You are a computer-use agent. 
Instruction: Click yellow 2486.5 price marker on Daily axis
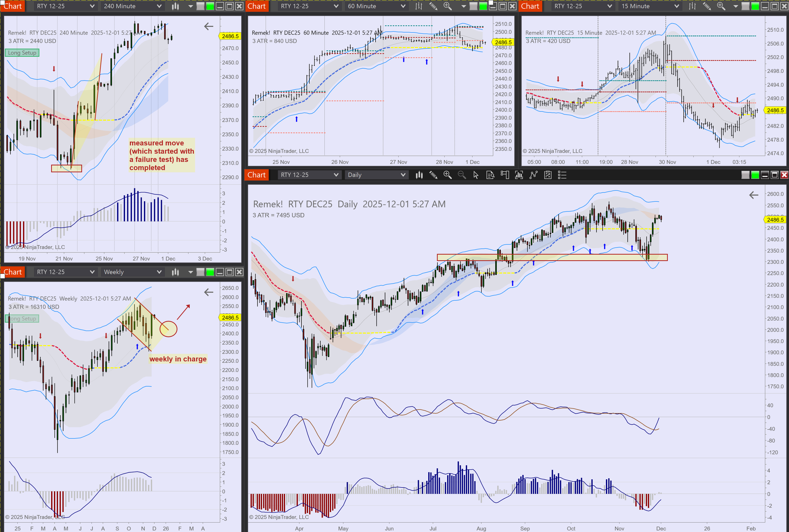click(x=775, y=220)
